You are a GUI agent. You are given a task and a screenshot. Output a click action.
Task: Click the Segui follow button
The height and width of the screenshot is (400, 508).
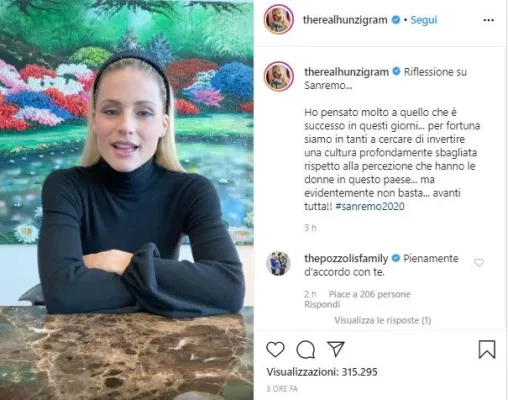(x=424, y=20)
